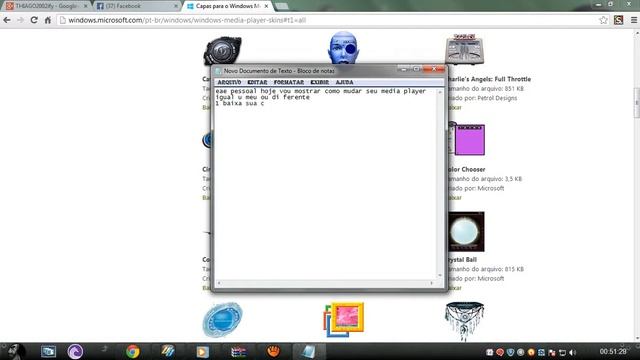This screenshot has width=640, height=360.
Task: Select the Crystal Ball skin thumbnail
Action: click(466, 232)
